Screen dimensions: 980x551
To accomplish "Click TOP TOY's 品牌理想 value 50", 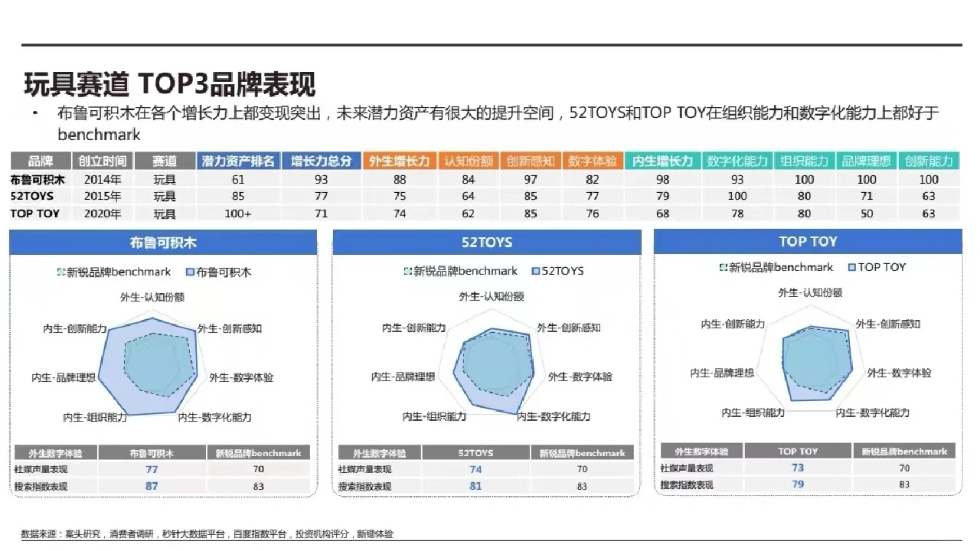I will pyautogui.click(x=866, y=214).
